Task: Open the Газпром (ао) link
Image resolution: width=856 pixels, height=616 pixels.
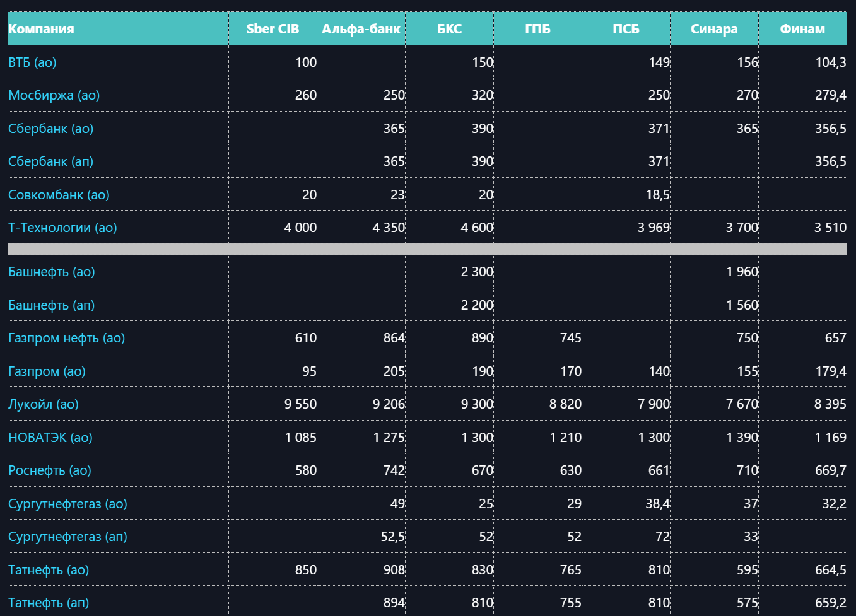Action: (47, 371)
